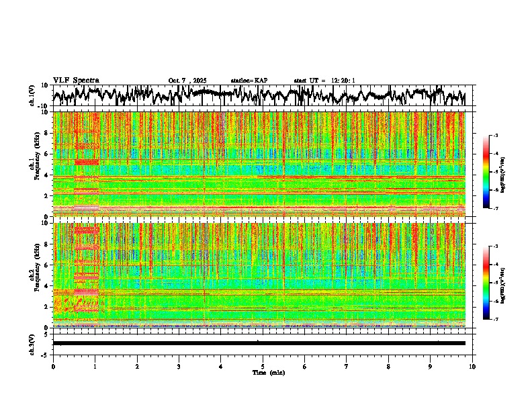Click the "4" kHz tick of ch.2 spectrogram
Viewport: 532px width, 411px height.
point(48,286)
